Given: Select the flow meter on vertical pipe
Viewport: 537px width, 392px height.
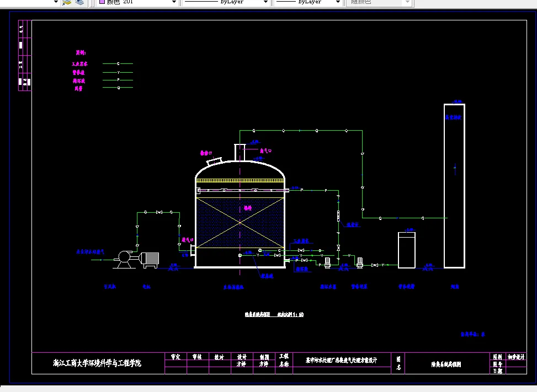Looking at the screenshot, I should click(338, 216).
